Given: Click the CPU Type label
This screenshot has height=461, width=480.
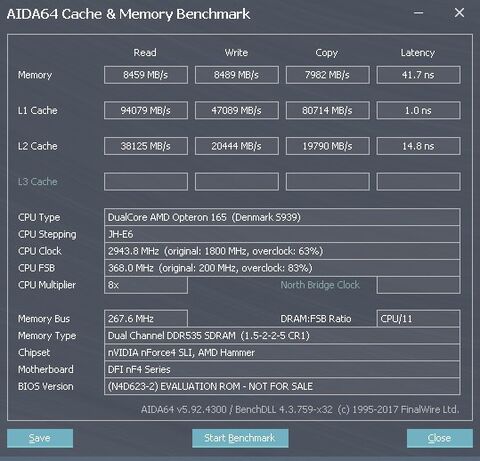Looking at the screenshot, I should coord(39,217).
